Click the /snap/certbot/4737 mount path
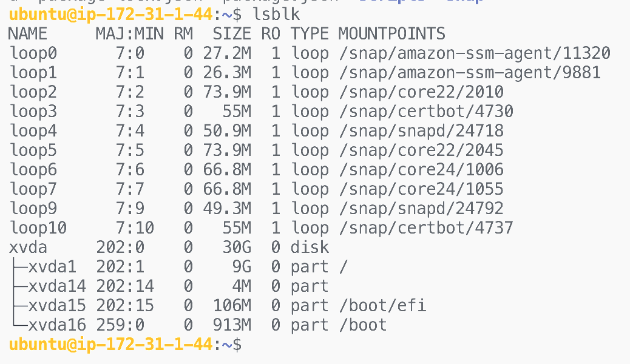Image resolution: width=630 pixels, height=364 pixels. [425, 228]
